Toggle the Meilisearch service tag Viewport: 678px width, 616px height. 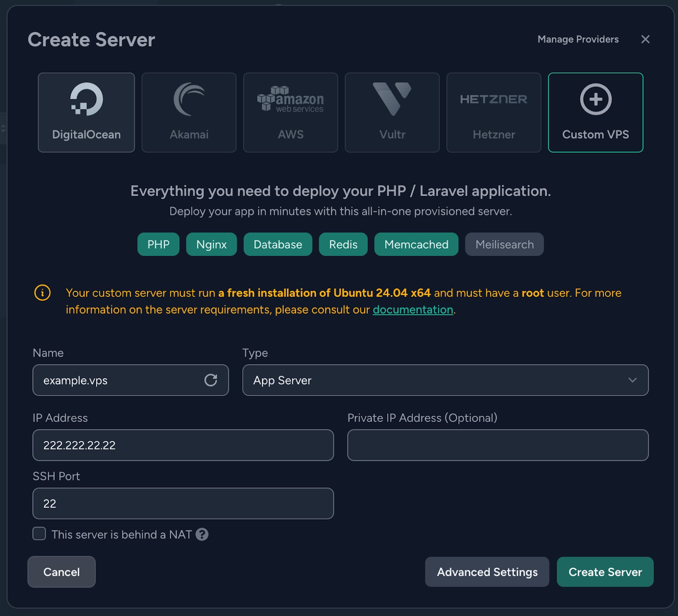[x=504, y=244]
